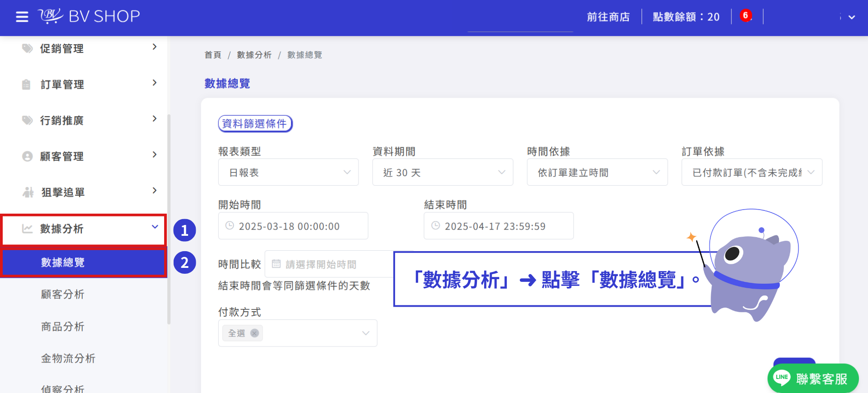The width and height of the screenshot is (868, 393).
Task: Expand the 促銷管理 menu
Action: pos(155,47)
